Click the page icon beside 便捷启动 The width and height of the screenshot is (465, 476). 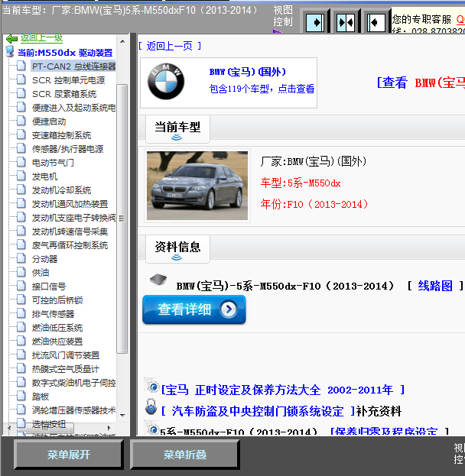(x=21, y=121)
